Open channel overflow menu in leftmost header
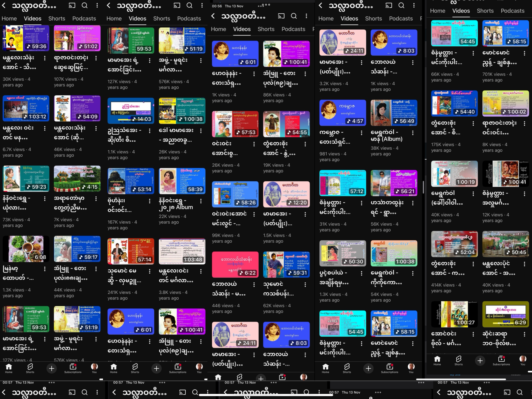This screenshot has height=399, width=532. coord(97,5)
